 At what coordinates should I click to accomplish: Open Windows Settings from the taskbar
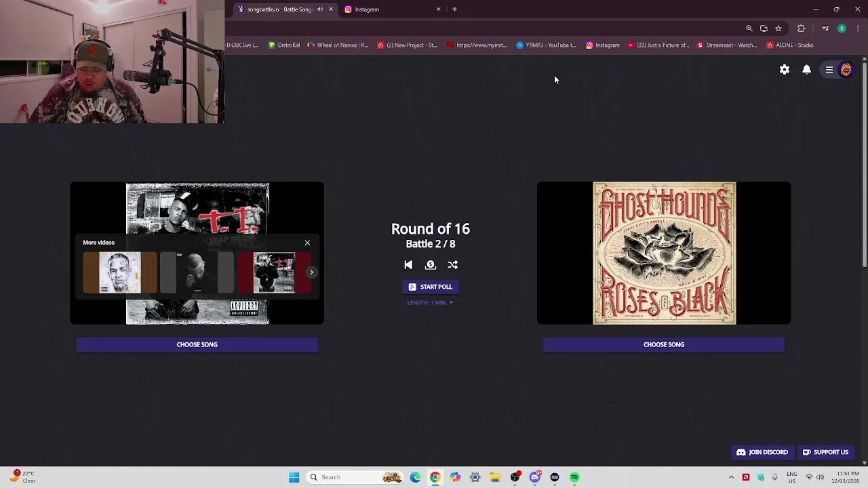pyautogui.click(x=475, y=477)
